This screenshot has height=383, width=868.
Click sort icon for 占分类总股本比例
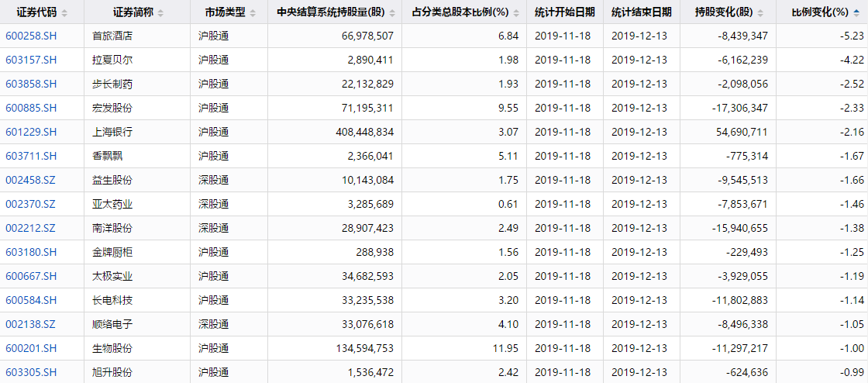516,12
